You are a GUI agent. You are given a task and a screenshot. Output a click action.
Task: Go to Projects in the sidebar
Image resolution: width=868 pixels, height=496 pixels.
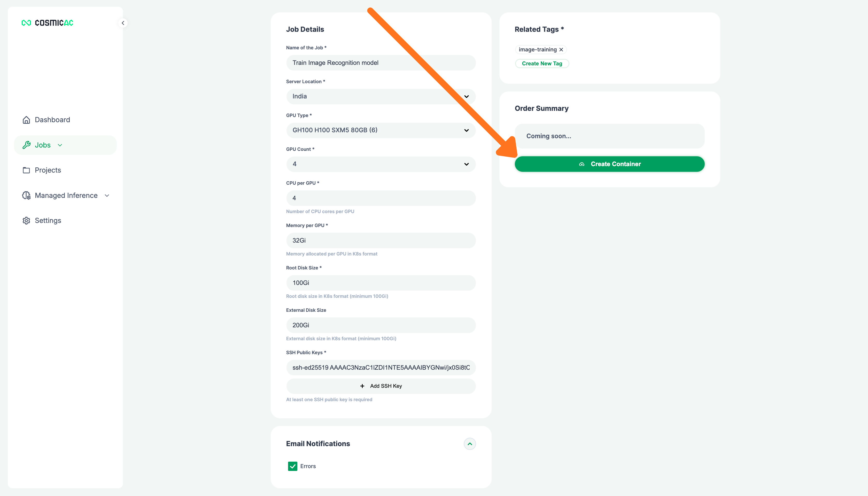65,170
